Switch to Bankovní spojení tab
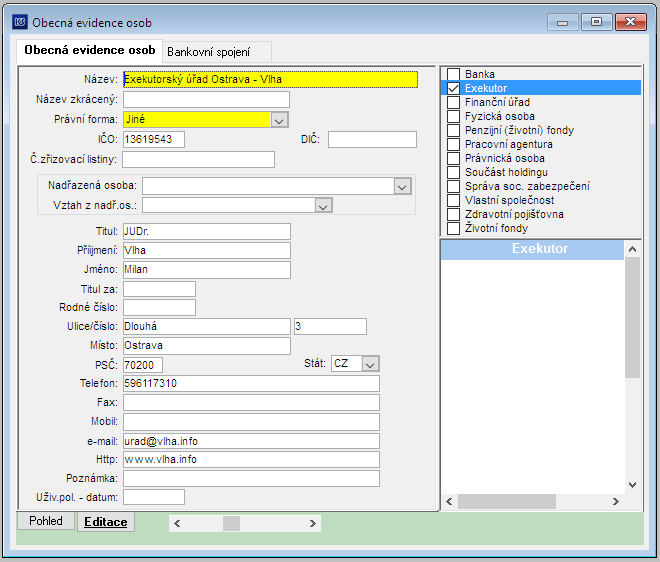Image resolution: width=660 pixels, height=562 pixels. click(217, 52)
